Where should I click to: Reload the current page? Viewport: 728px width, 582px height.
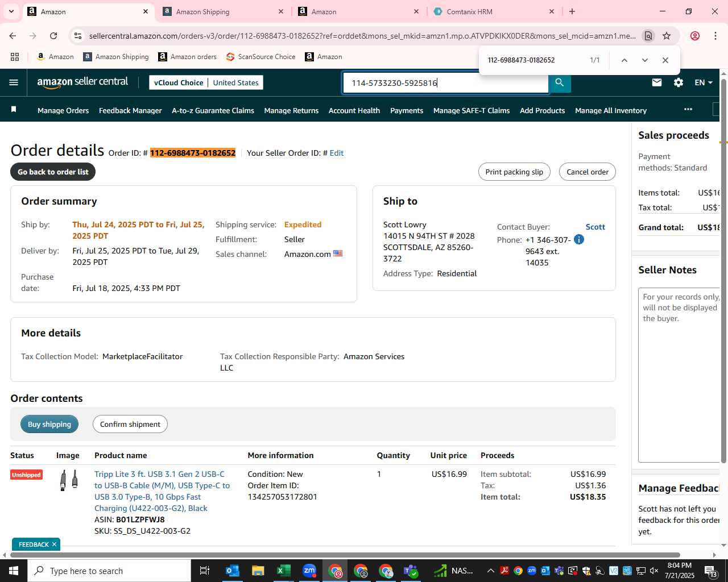coord(53,36)
